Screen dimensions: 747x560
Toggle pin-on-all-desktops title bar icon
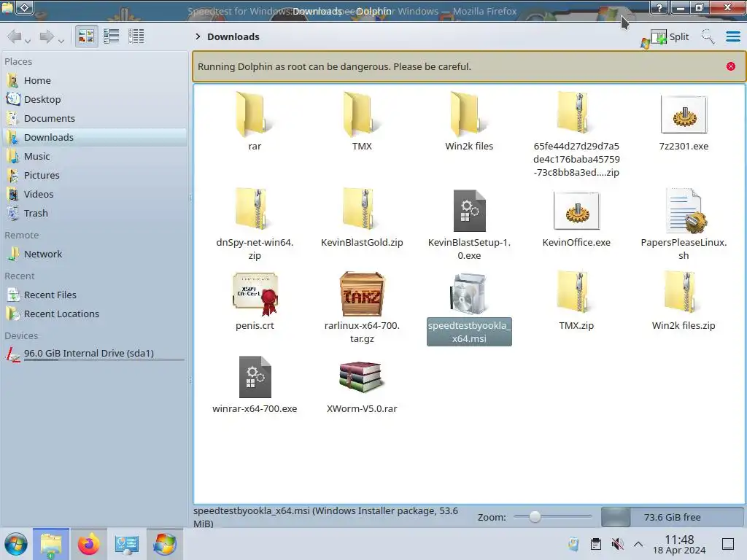pyautogui.click(x=26, y=7)
